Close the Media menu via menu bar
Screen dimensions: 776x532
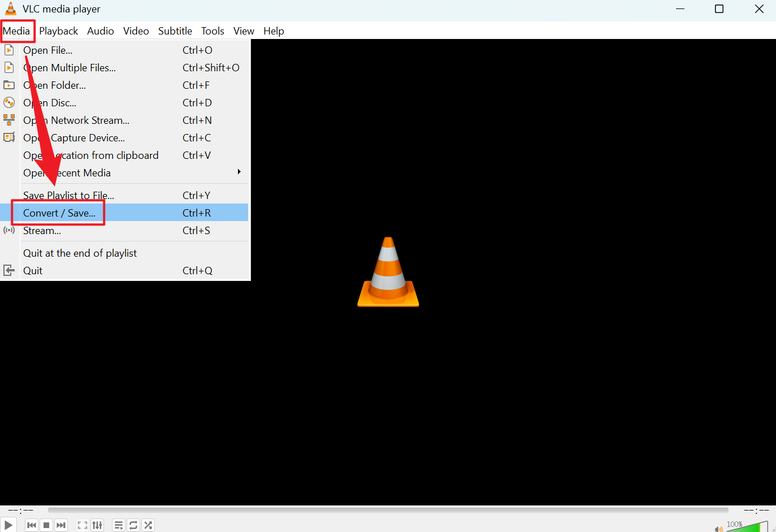16,31
